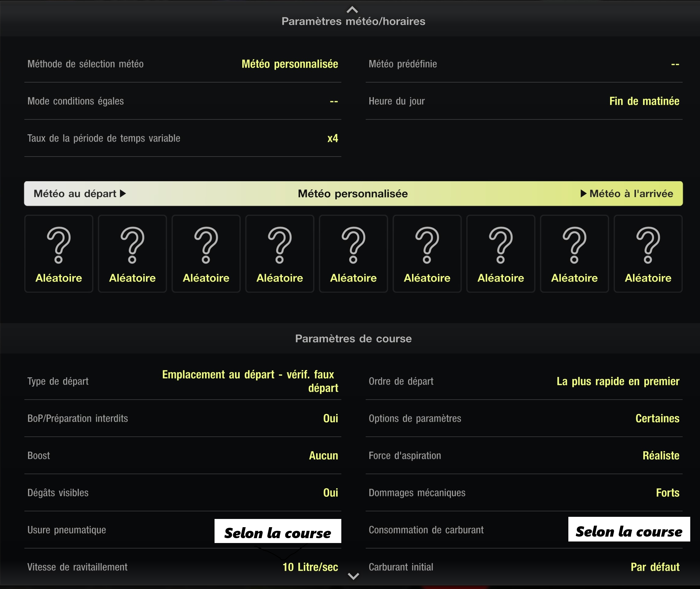Click the second Aléatoire question-mark slot
Screen dimensions: 700x589
(132, 254)
